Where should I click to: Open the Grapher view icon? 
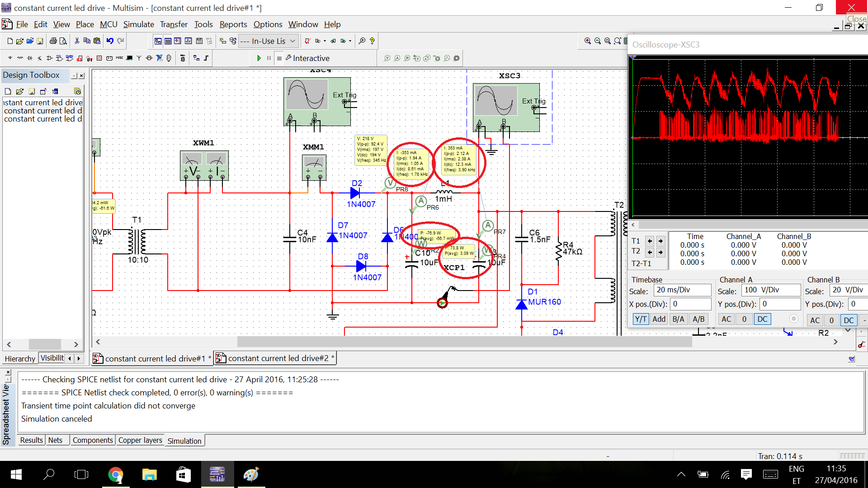click(188, 41)
